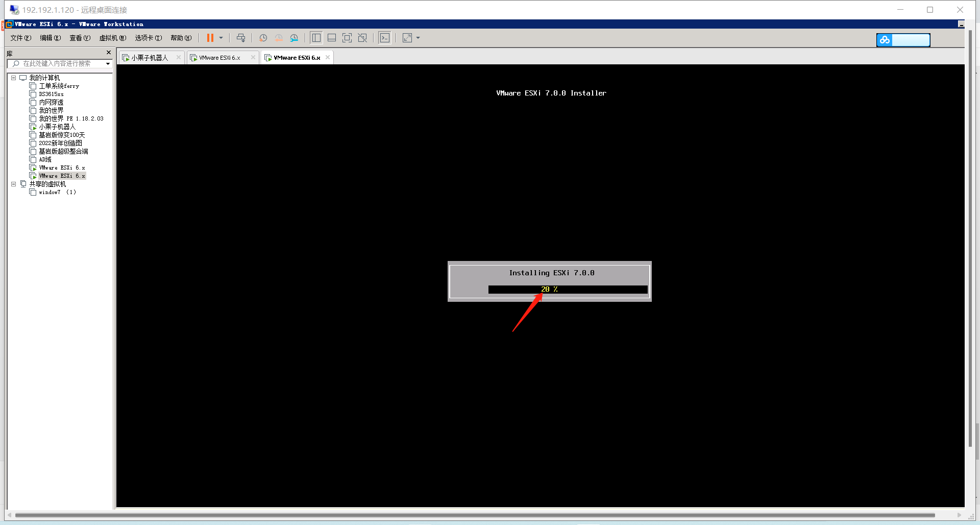Open the 查看 menu
The image size is (980, 525).
pyautogui.click(x=80, y=38)
